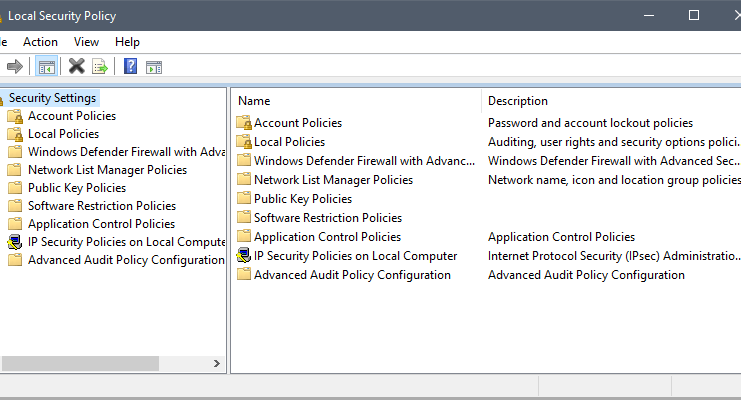Screen dimensions: 741x400
Task: Select Software Restriction Policies in left tree
Action: point(102,206)
